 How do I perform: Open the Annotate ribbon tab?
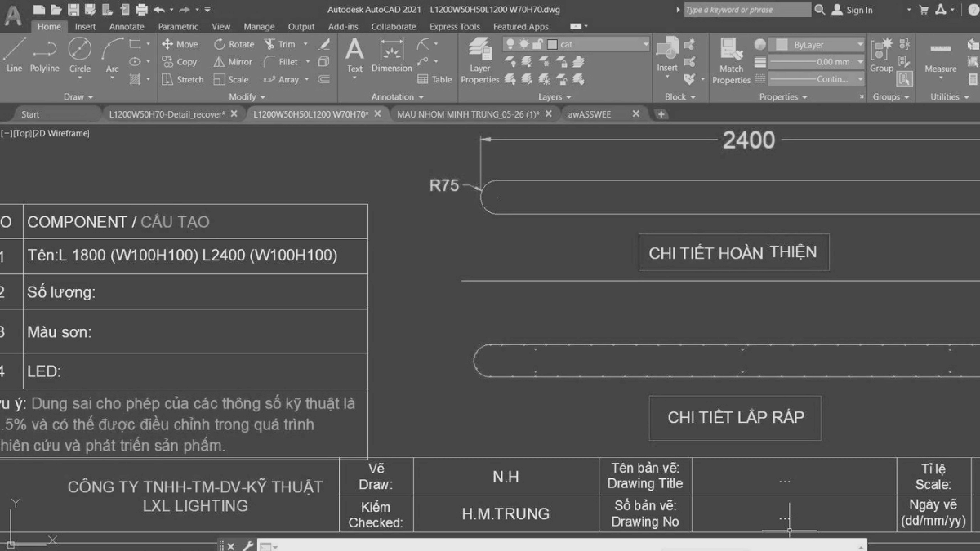[x=127, y=27]
